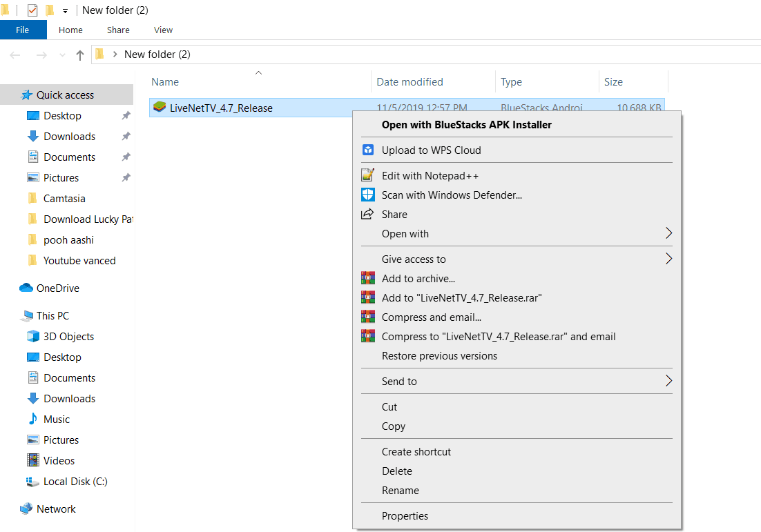The width and height of the screenshot is (761, 532).
Task: Open Download Lucky Pat folder in sidebar
Action: pos(88,219)
